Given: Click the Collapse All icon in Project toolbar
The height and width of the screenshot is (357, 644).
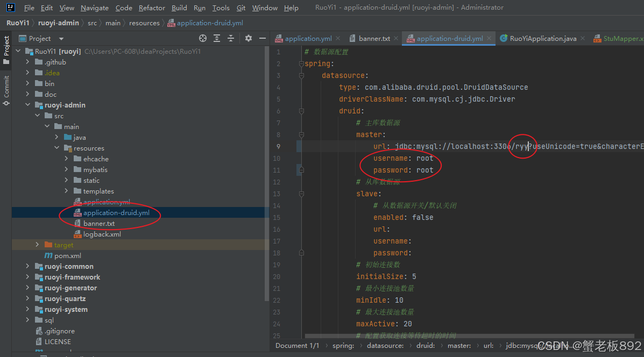Looking at the screenshot, I should (x=231, y=38).
